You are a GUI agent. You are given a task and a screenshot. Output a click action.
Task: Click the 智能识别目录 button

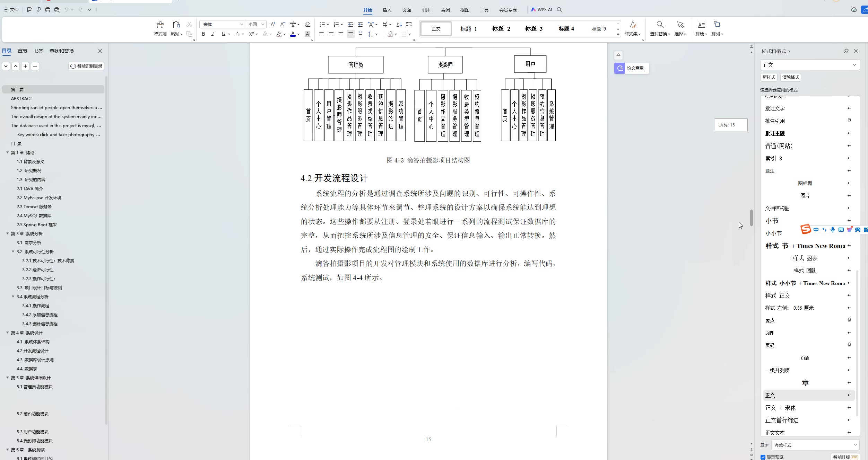pyautogui.click(x=86, y=66)
